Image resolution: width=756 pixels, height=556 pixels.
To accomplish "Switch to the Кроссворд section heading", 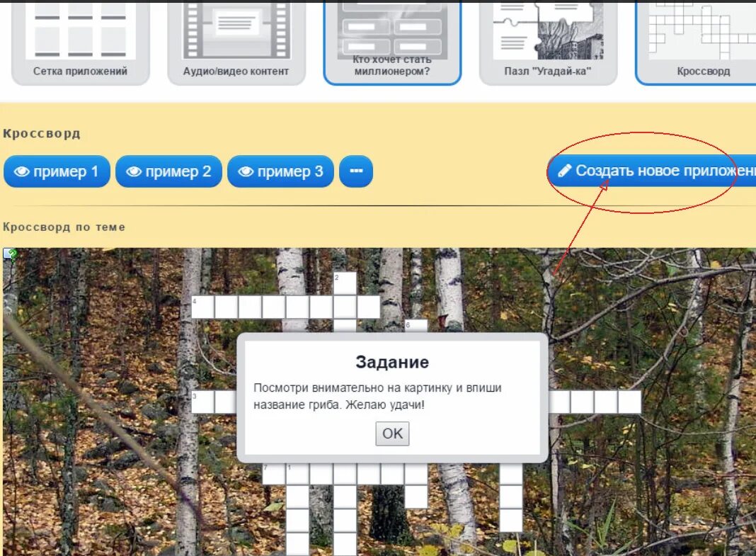I will pyautogui.click(x=42, y=133).
